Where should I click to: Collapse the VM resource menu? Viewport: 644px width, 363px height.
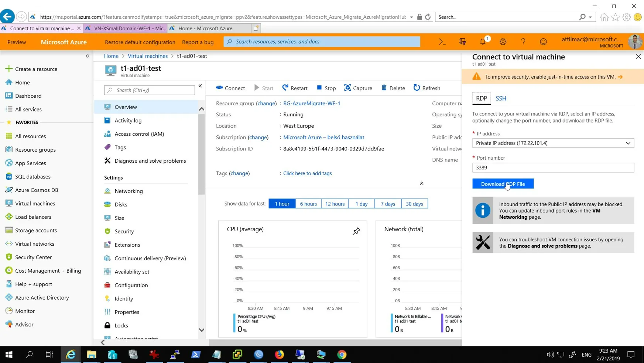[x=200, y=86]
